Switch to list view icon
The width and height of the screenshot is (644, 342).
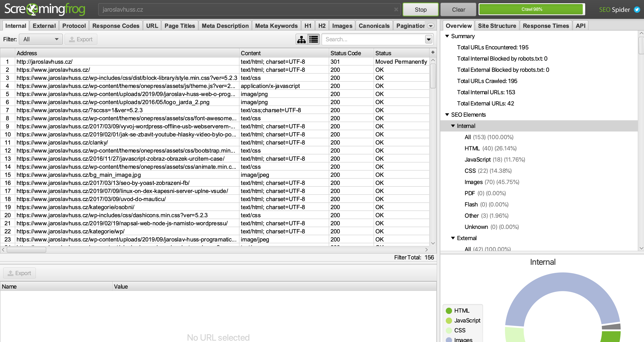coord(313,39)
